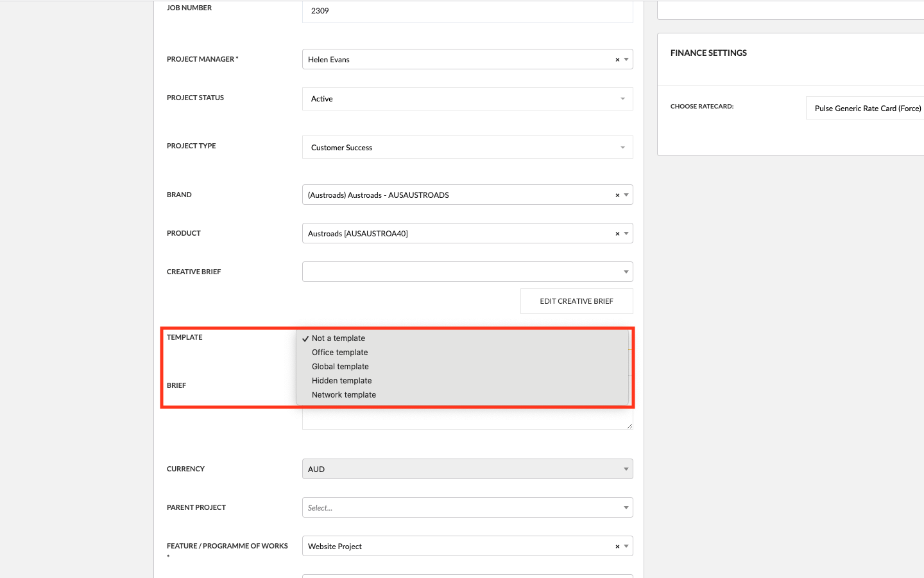Pick 'Global template' option
924x578 pixels.
tap(340, 367)
